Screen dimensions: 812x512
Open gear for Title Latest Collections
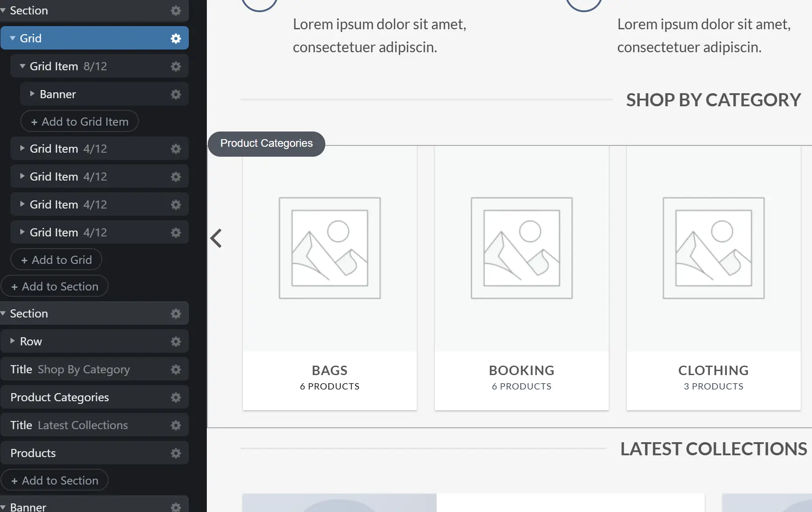point(176,425)
